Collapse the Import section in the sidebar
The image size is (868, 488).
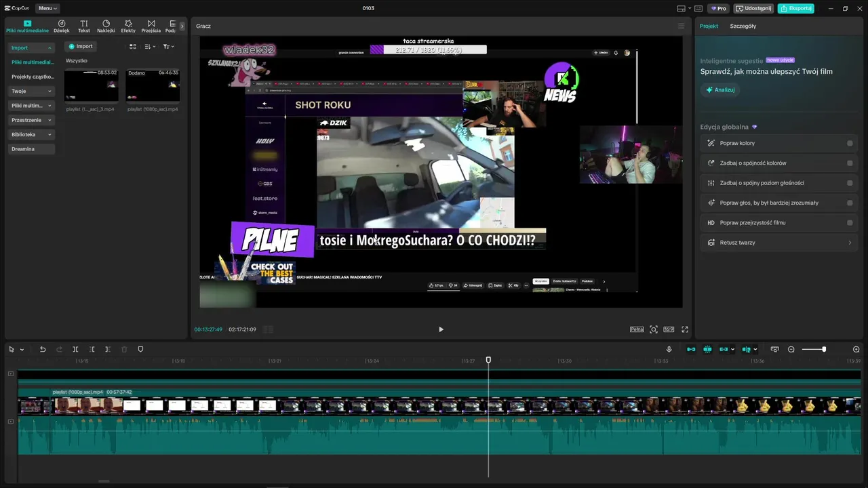click(50, 48)
